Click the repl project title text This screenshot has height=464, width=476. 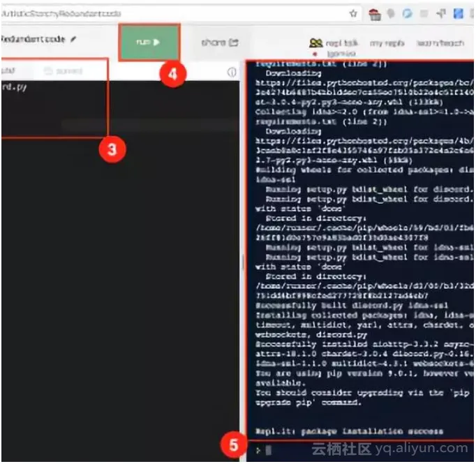pyautogui.click(x=33, y=39)
